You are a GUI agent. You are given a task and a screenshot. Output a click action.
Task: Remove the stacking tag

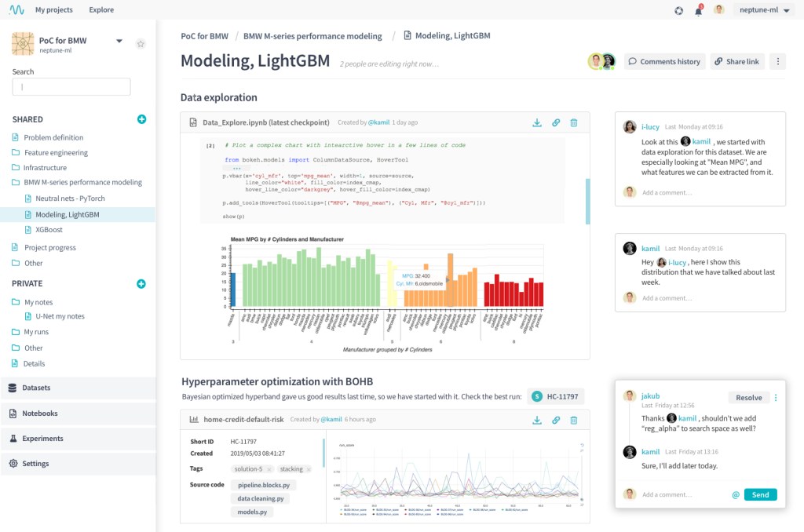tap(308, 469)
